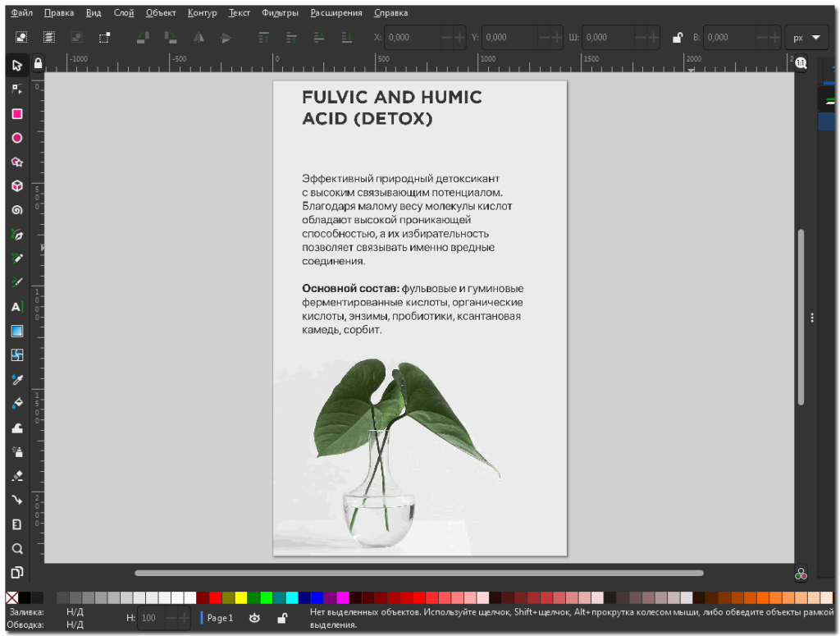Screen dimensions: 840x636
Task: Open the Фильтры menu
Action: [280, 13]
